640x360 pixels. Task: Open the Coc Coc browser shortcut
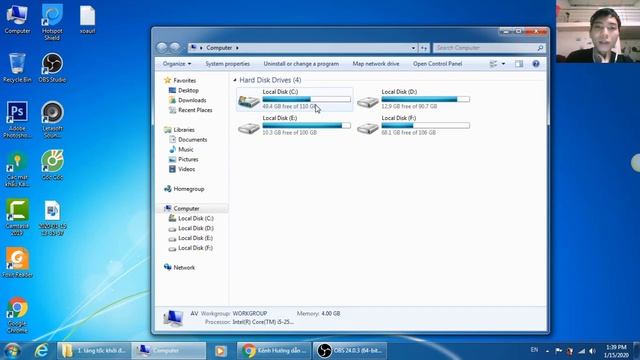(x=52, y=165)
